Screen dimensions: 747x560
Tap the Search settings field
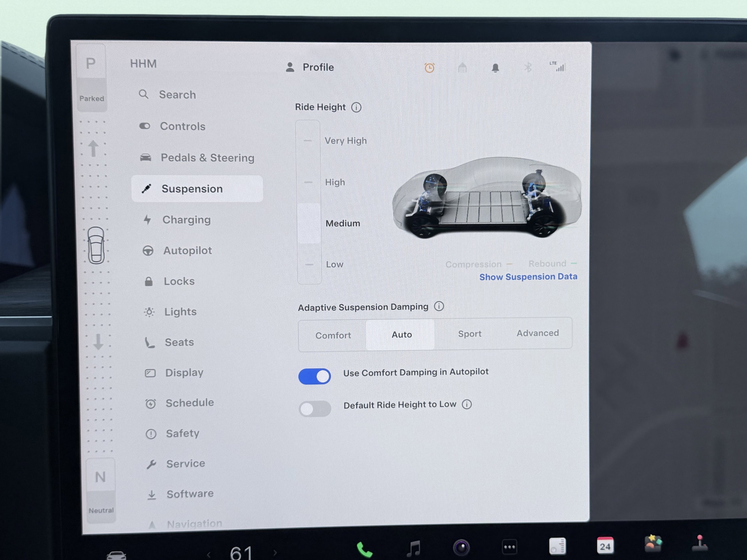pyautogui.click(x=177, y=95)
